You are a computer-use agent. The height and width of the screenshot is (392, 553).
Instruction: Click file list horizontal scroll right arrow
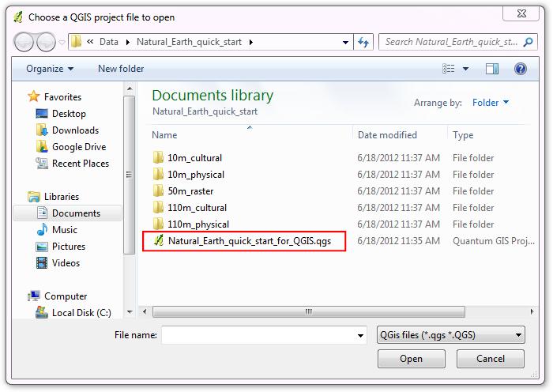pos(532,311)
